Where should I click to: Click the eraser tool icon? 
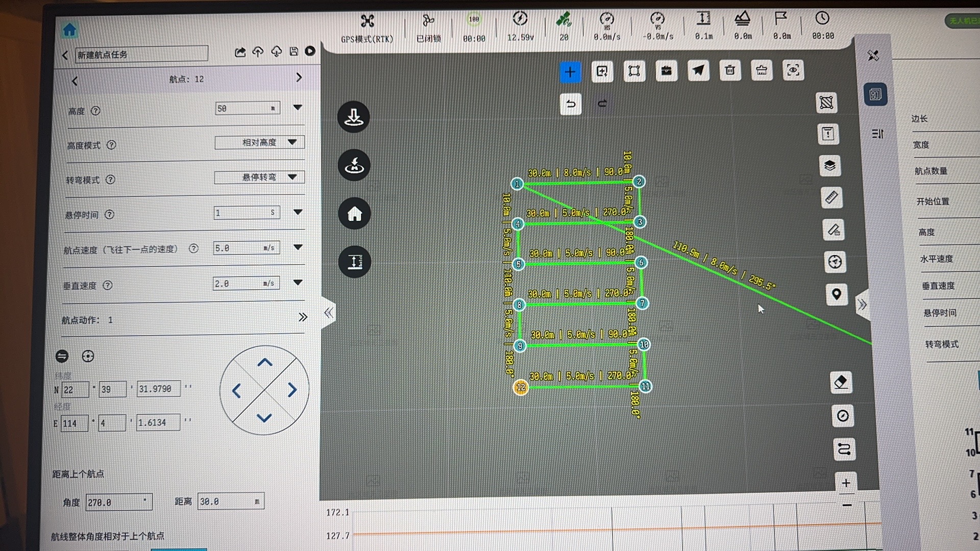point(841,382)
